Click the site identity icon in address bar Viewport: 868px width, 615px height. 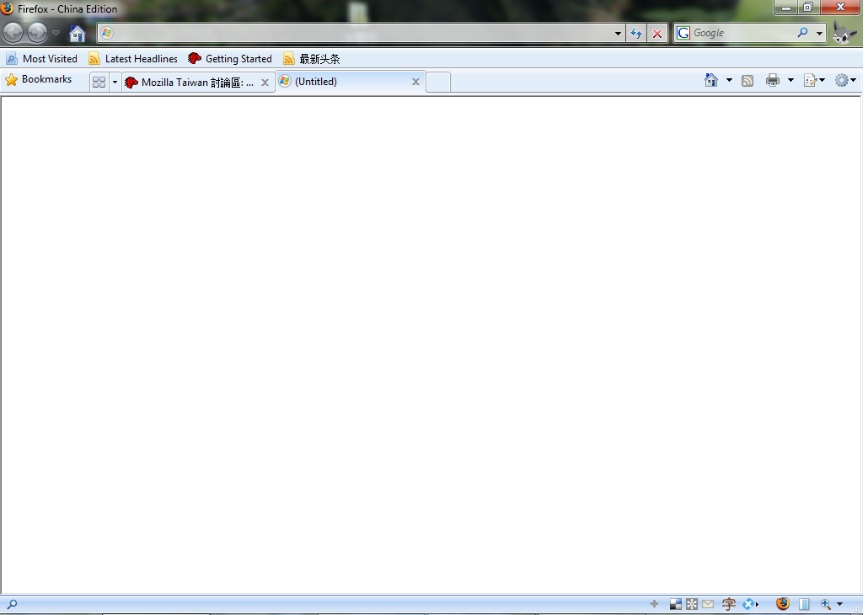point(107,33)
